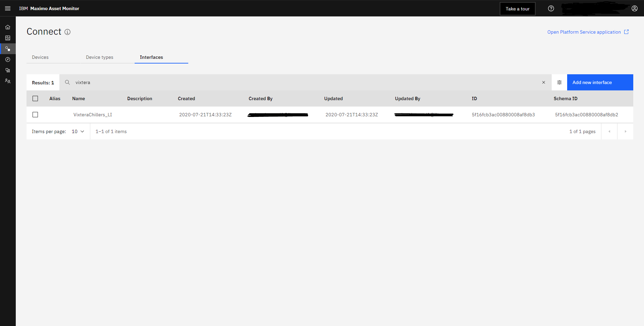Click the Updated By column header
The height and width of the screenshot is (326, 644).
(x=407, y=98)
